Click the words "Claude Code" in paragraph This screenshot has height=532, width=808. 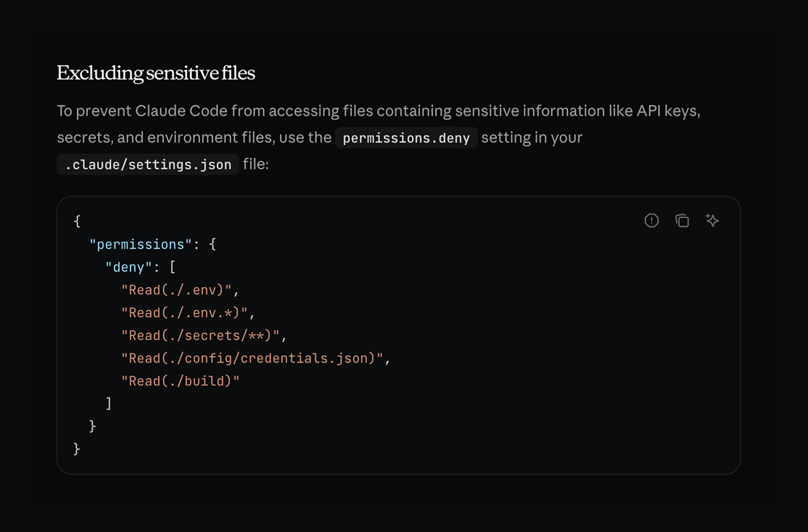181,111
